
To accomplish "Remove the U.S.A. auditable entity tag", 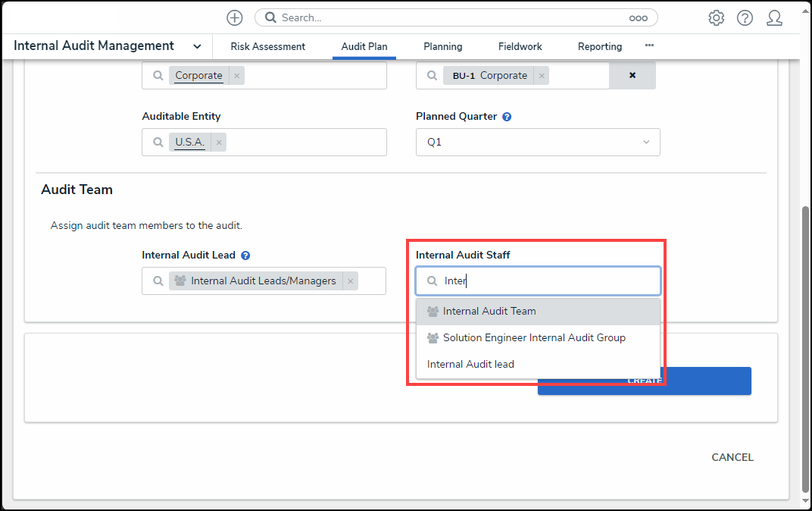I will coord(219,142).
